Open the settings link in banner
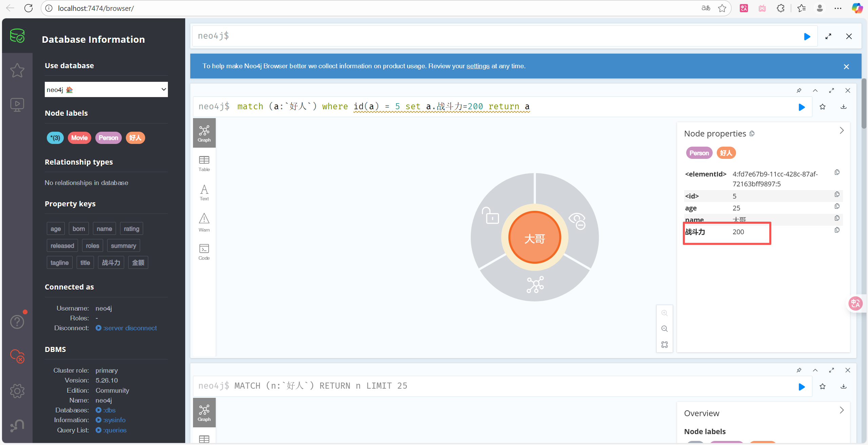The height and width of the screenshot is (445, 868). click(x=478, y=66)
